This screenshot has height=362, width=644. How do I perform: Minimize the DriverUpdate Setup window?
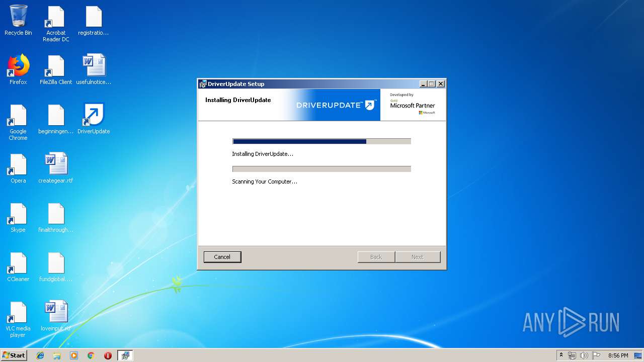coord(423,84)
